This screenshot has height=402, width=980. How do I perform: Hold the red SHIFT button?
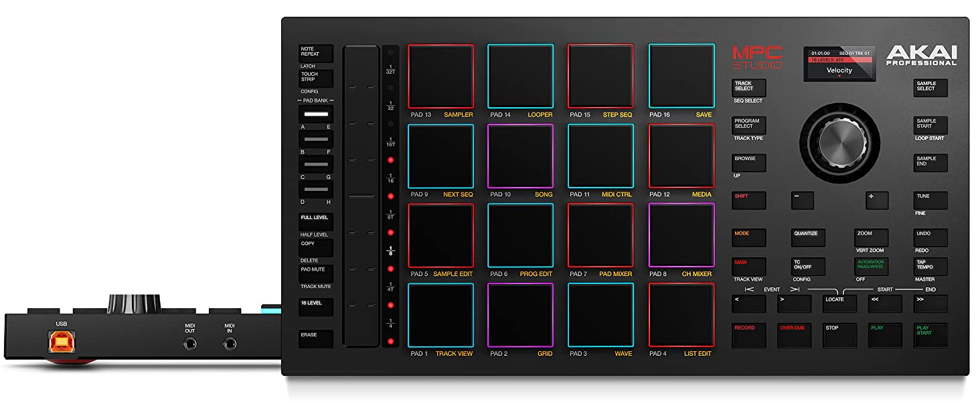[748, 200]
